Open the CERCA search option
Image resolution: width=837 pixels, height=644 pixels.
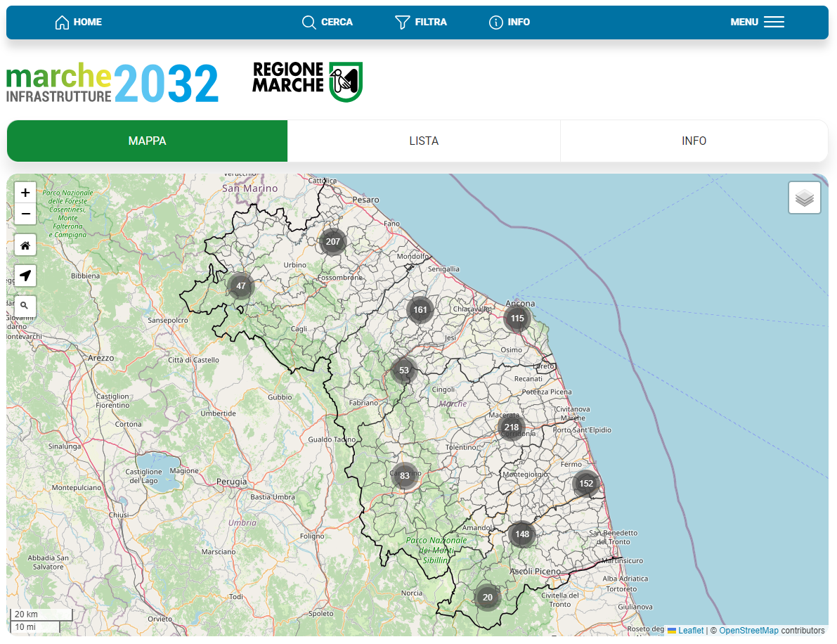(x=327, y=22)
